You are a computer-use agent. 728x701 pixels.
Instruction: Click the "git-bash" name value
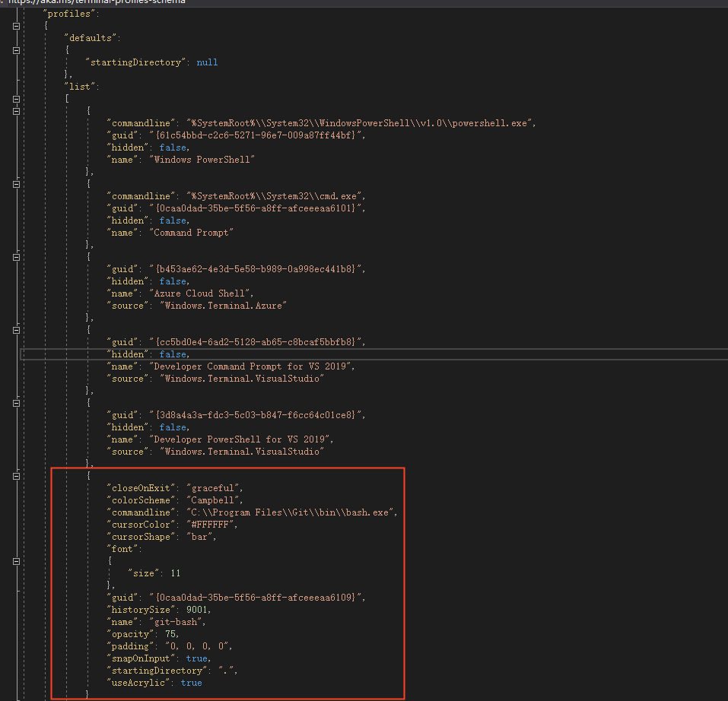(x=175, y=622)
